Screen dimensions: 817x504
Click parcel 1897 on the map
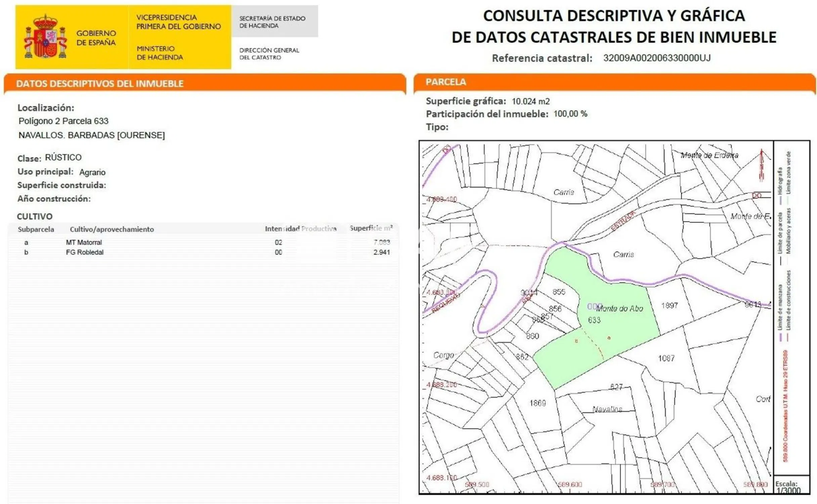click(x=669, y=306)
